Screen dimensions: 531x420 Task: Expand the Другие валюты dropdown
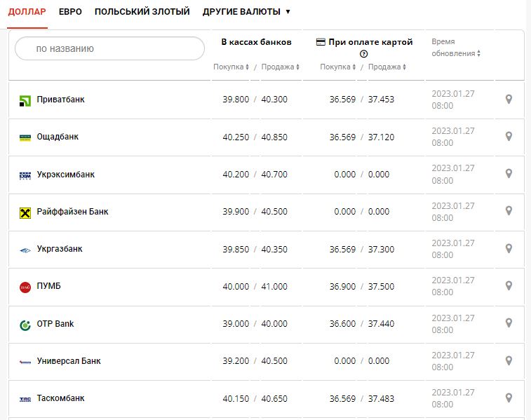(246, 12)
